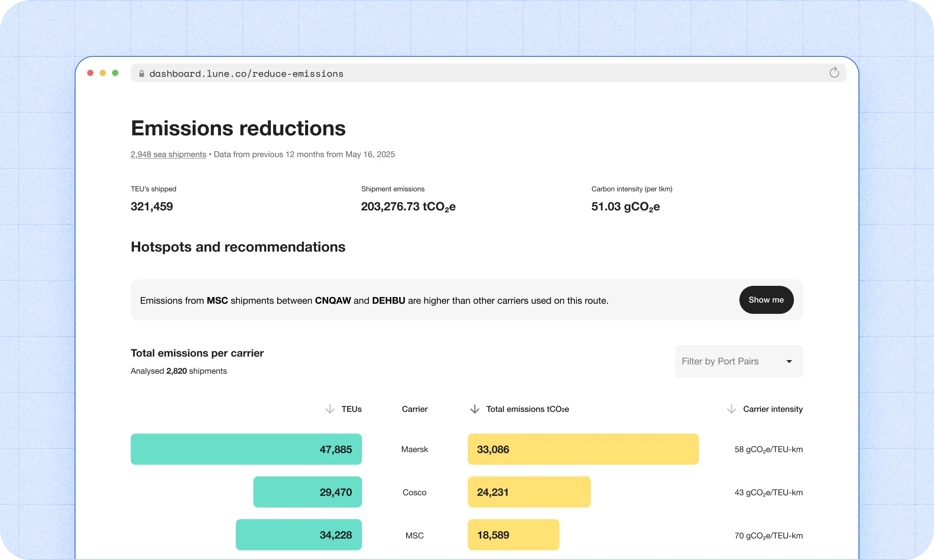Click the sort arrow beside Total emissions tCO2e

474,409
